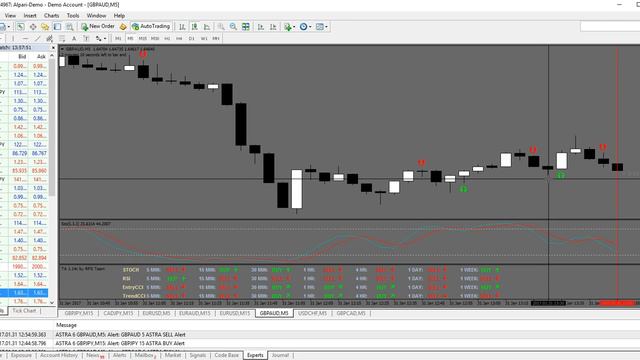Switch timeframe to M30
Image resolution: width=640 pixels, height=360 pixels.
click(x=155, y=38)
